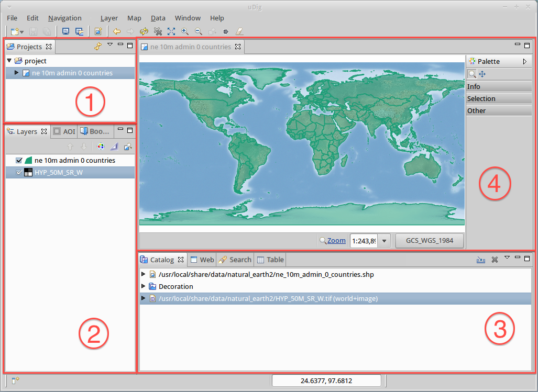The width and height of the screenshot is (538, 392).
Task: Close the ne 10m admin 0 countries map tab
Action: coord(238,47)
